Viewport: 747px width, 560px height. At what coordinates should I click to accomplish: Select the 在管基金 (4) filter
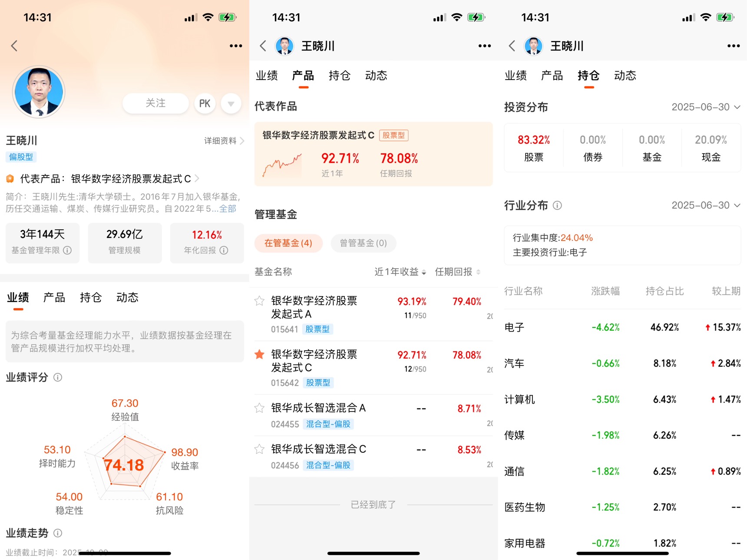coord(288,243)
